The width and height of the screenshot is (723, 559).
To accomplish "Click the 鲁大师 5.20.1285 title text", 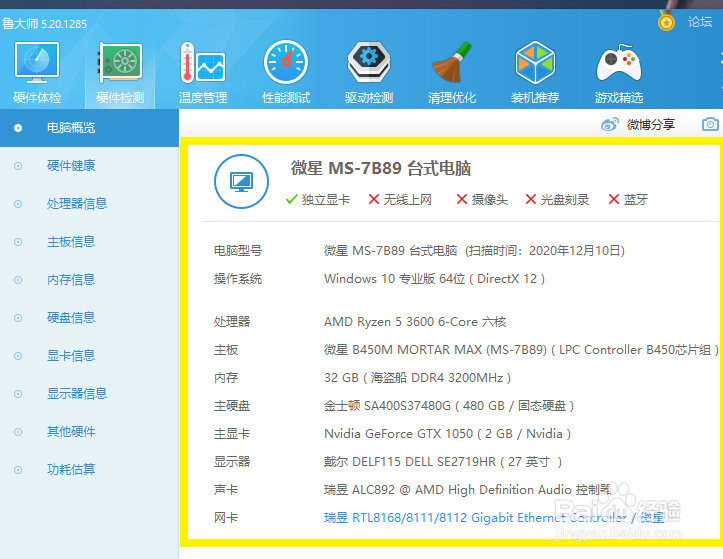I will (x=44, y=24).
